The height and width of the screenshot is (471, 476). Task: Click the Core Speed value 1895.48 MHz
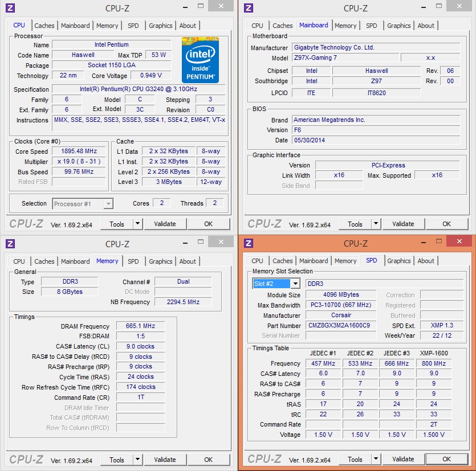click(79, 151)
